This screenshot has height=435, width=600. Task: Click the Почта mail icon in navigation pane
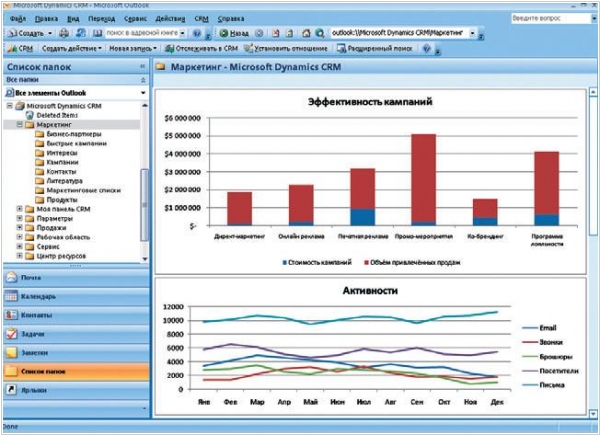point(11,277)
